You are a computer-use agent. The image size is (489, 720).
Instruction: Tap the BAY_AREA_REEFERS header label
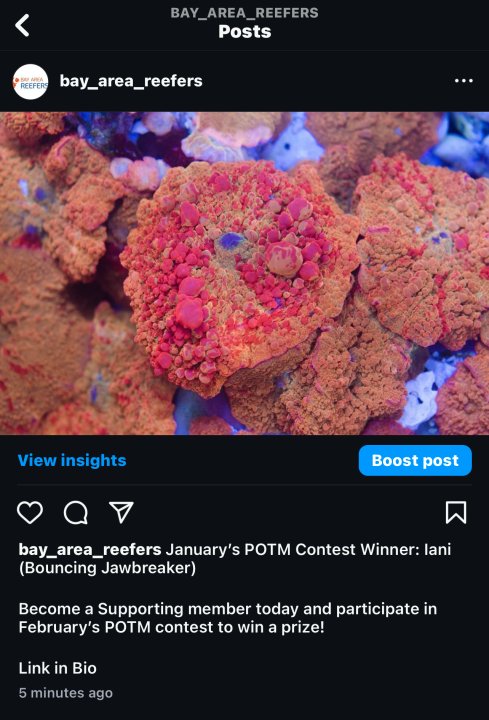pos(244,12)
